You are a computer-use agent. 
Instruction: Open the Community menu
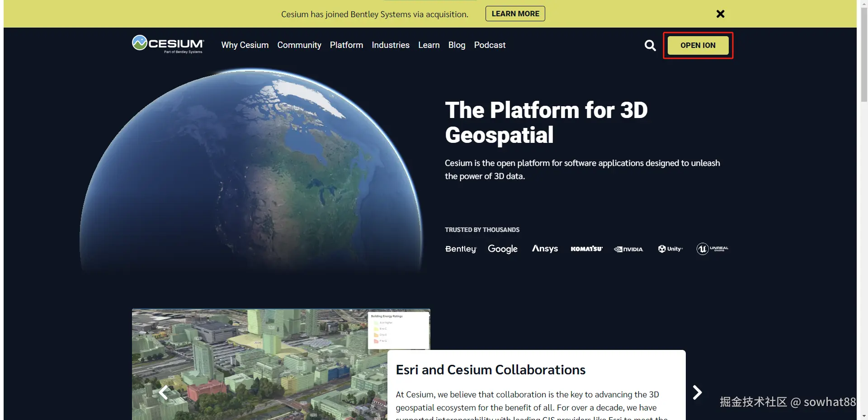point(299,45)
